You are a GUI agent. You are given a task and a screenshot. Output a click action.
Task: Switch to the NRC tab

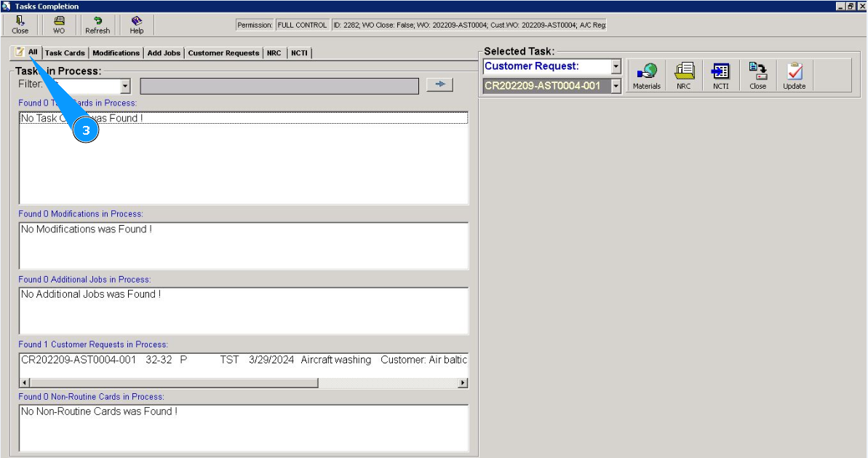274,53
